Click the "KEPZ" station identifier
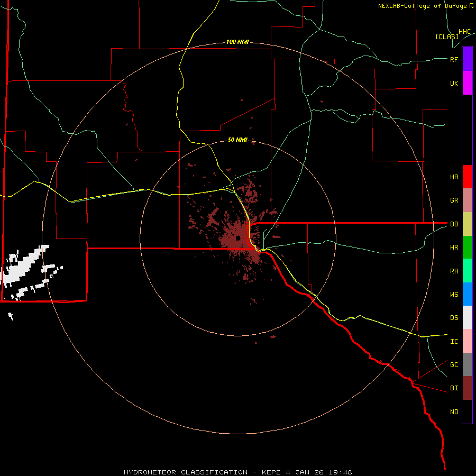This screenshot has height=476, width=476. pyautogui.click(x=271, y=472)
